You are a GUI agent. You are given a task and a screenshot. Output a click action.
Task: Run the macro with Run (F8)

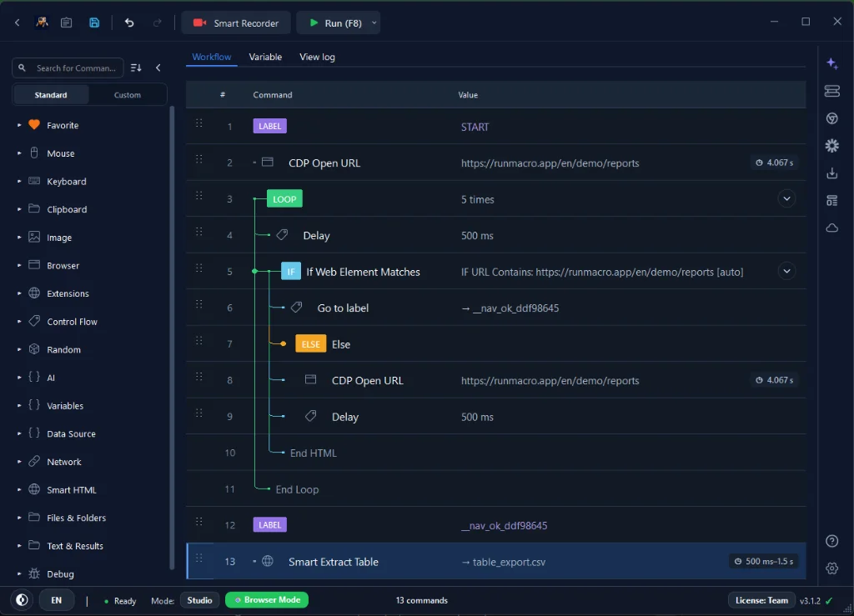pyautogui.click(x=334, y=23)
